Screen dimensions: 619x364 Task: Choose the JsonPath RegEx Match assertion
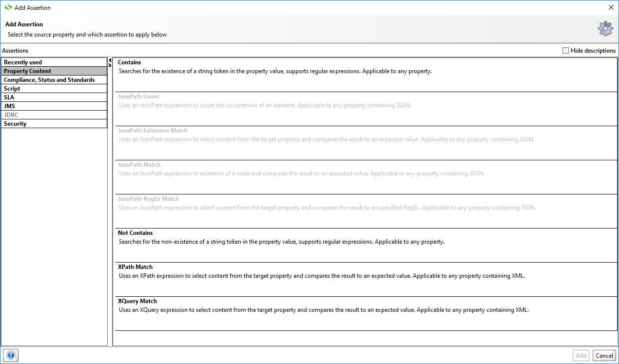click(x=366, y=211)
